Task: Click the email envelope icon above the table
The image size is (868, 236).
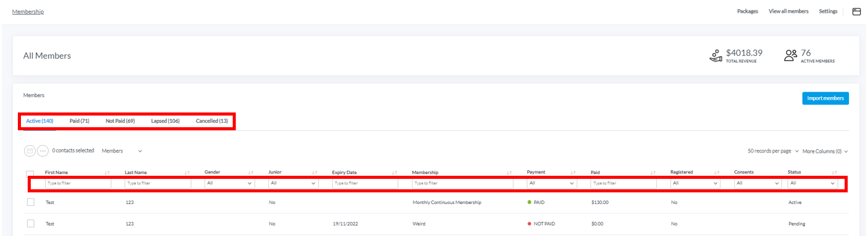Action: coord(30,151)
